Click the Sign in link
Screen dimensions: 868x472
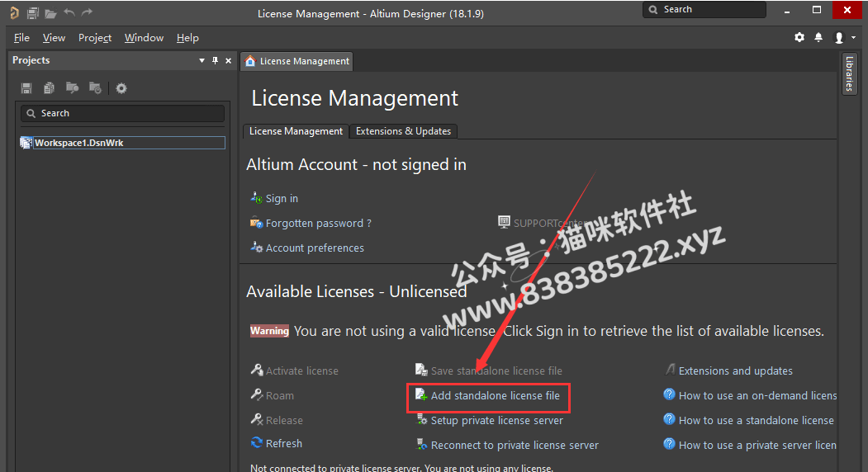282,198
